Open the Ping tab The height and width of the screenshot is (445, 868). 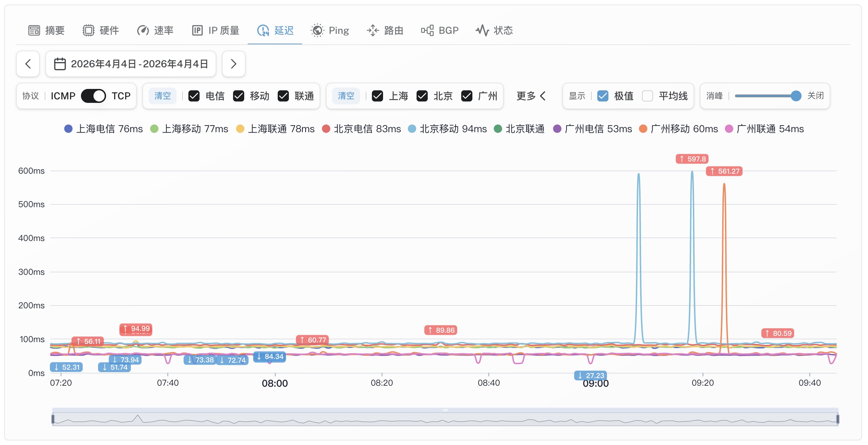point(330,31)
